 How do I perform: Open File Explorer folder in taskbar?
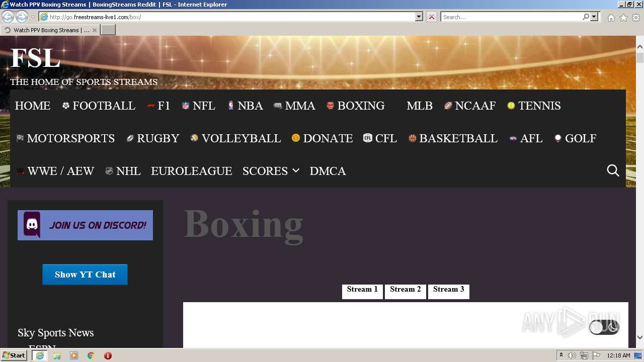(x=57, y=355)
